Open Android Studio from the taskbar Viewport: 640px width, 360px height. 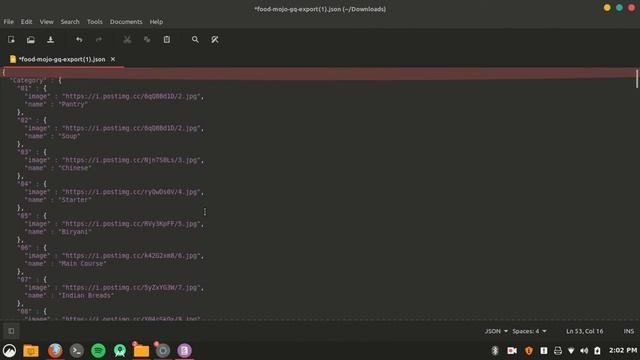pos(120,351)
